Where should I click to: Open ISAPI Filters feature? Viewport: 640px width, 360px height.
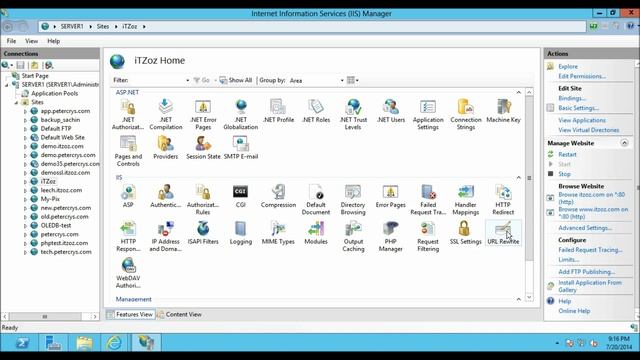tap(203, 233)
